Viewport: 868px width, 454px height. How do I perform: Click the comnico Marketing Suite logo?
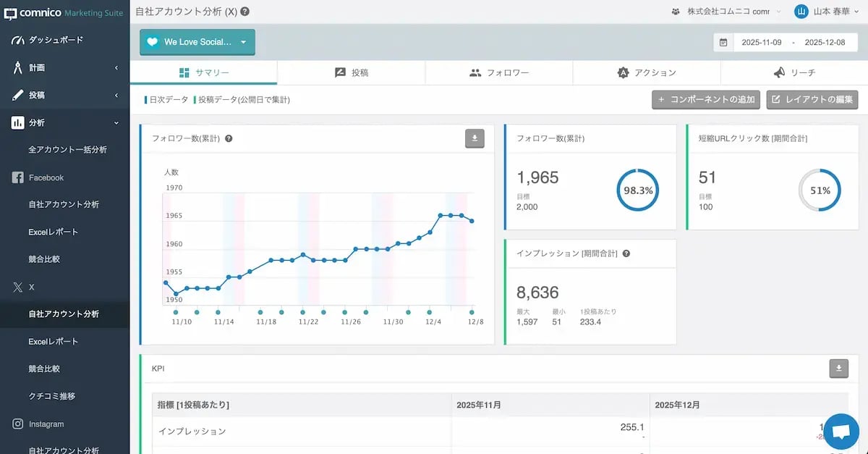(x=64, y=12)
